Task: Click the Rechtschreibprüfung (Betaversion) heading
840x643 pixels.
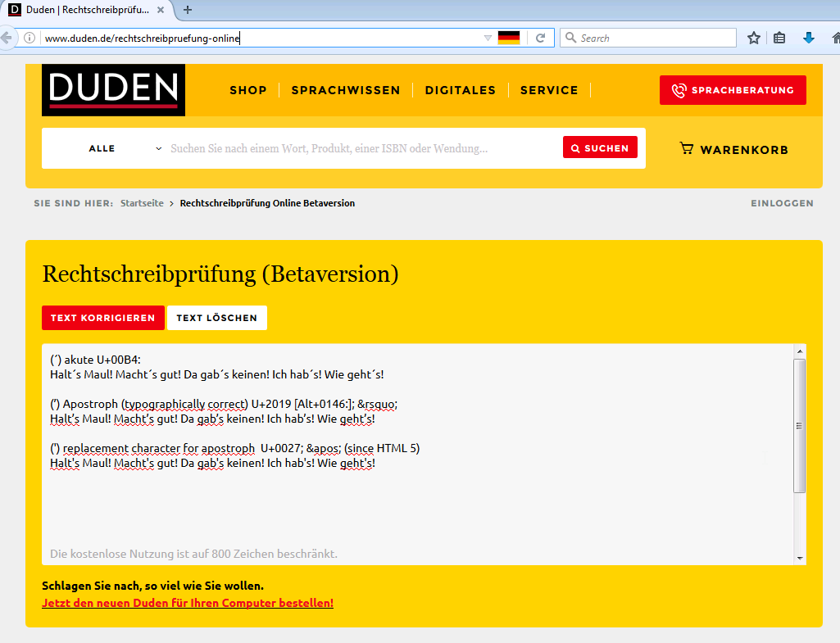Action: point(220,274)
